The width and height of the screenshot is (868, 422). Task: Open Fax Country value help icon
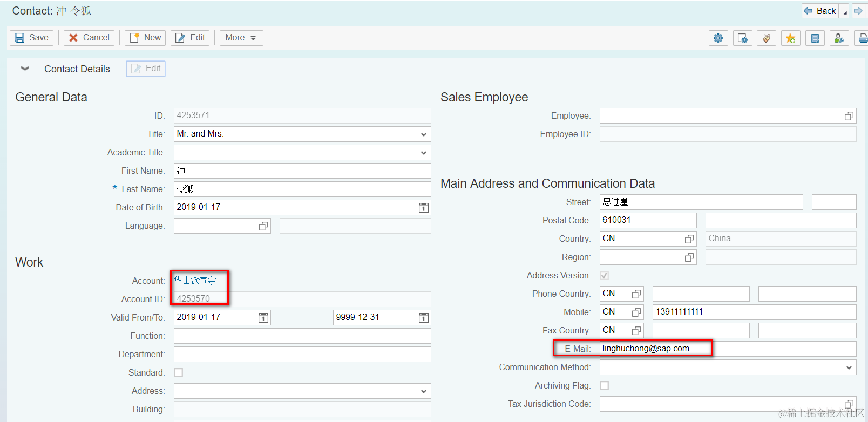636,331
